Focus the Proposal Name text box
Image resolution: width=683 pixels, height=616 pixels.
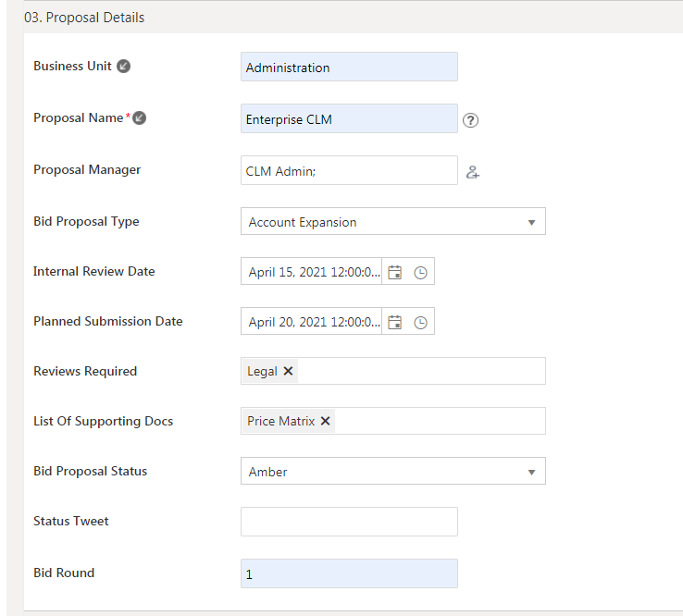point(349,118)
